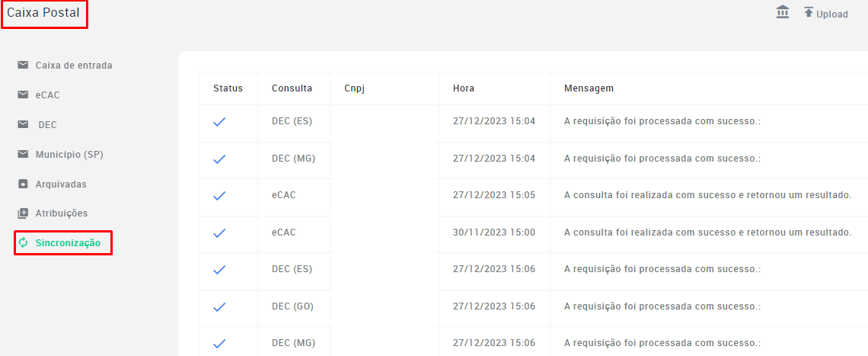Click the DEC envelope icon in sidebar

coord(23,125)
